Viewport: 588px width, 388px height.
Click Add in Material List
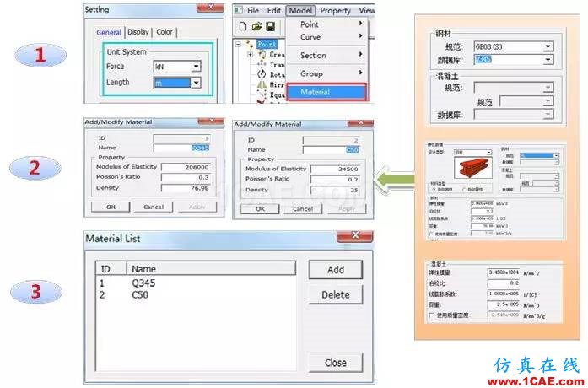click(336, 270)
